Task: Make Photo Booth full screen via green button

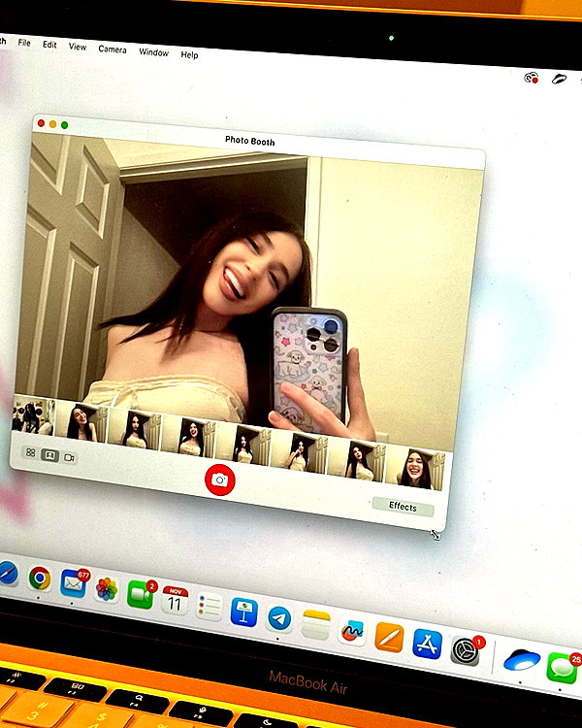Action: 65,125
